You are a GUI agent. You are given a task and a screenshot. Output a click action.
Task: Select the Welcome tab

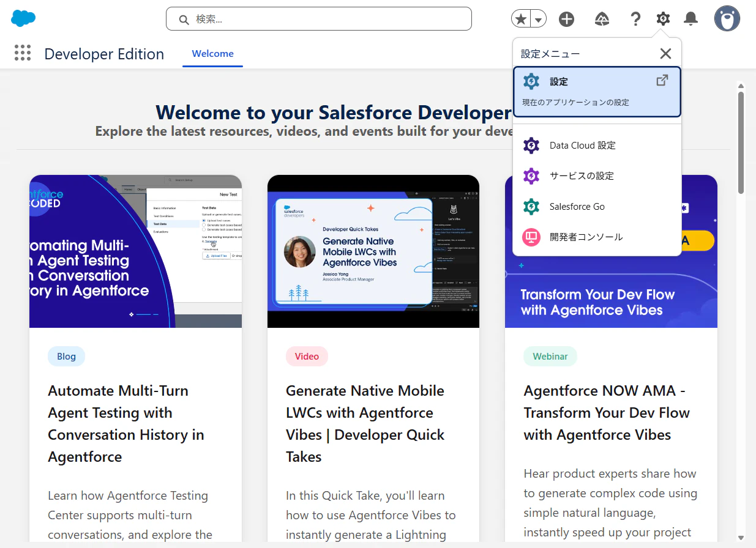click(x=212, y=54)
